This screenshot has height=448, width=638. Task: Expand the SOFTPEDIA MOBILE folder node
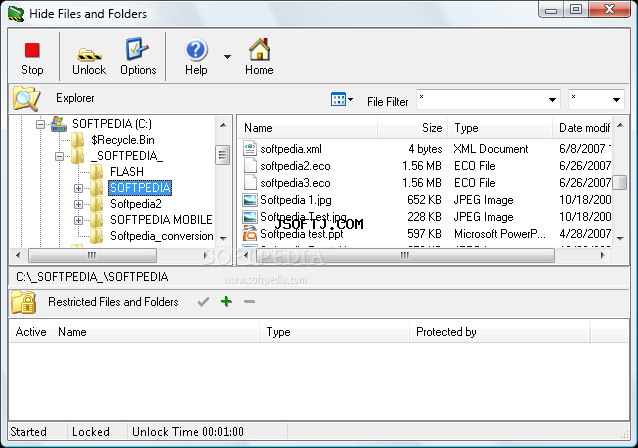pyautogui.click(x=79, y=220)
